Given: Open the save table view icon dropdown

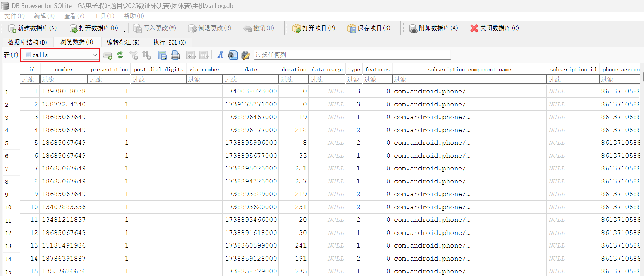Looking at the screenshot, I should 162,55.
